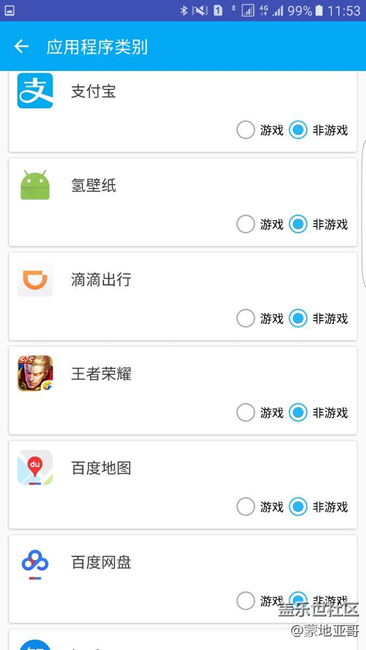Tap the 王者荣耀 app name label
Screen dimensions: 366x650
click(x=101, y=374)
